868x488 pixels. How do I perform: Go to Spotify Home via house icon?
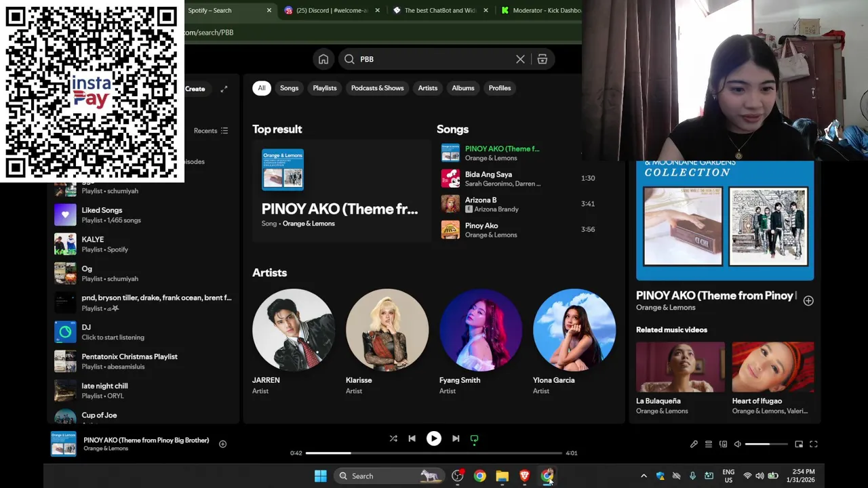(323, 59)
